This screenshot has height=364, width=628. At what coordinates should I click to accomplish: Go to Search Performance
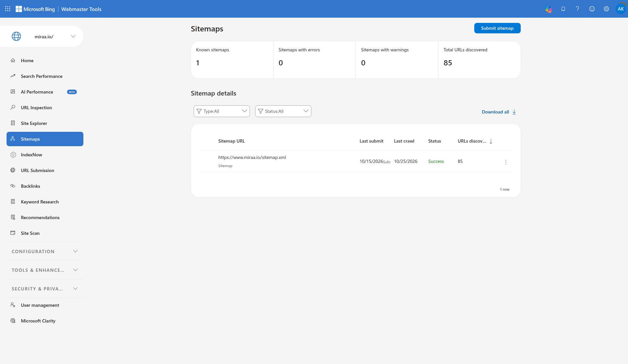(x=45, y=76)
